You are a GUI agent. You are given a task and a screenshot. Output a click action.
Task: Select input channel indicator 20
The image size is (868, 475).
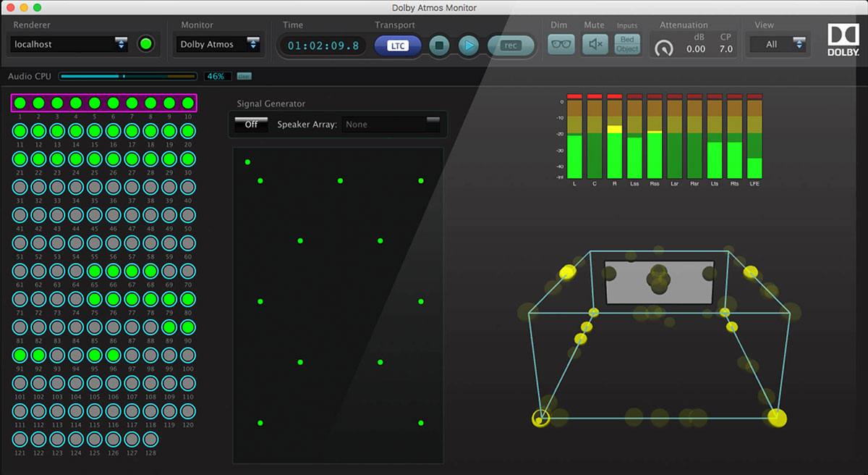pyautogui.click(x=188, y=131)
